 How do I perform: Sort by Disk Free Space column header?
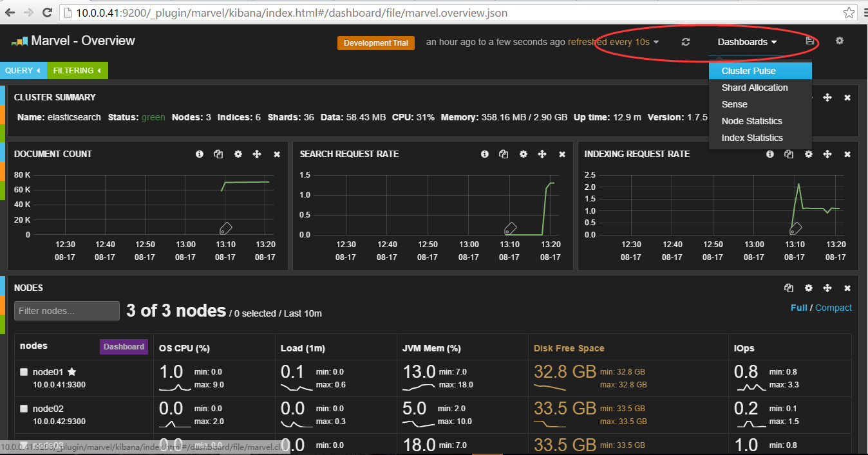point(569,348)
